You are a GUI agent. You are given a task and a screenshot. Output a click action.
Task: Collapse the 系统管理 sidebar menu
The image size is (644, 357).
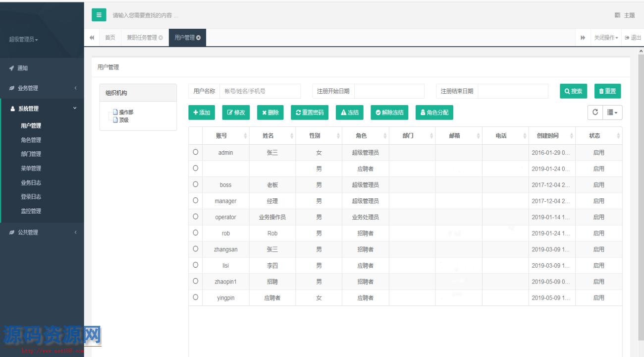(42, 109)
